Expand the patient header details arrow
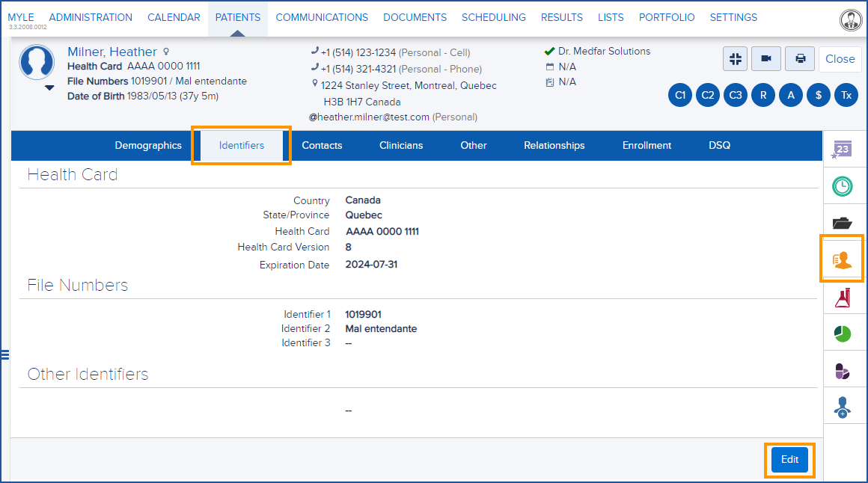868x483 pixels. pyautogui.click(x=49, y=87)
